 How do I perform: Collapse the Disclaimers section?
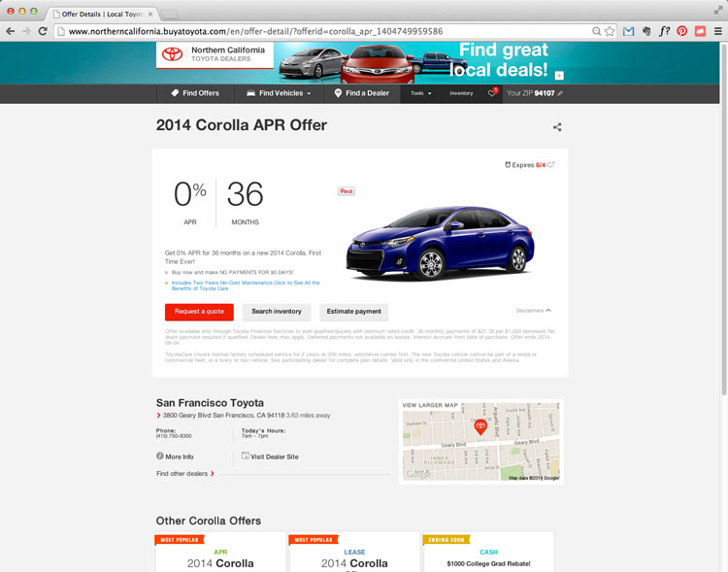[x=534, y=311]
